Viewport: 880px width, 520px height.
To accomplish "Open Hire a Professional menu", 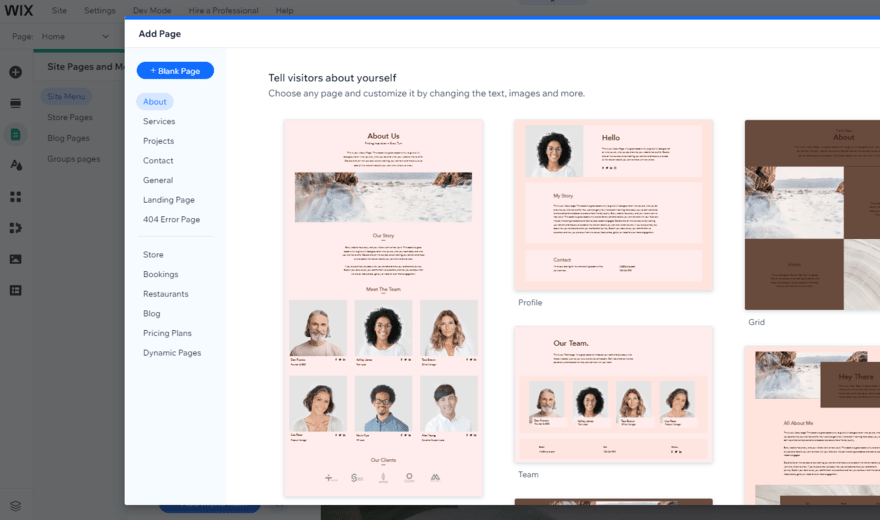I will point(223,10).
